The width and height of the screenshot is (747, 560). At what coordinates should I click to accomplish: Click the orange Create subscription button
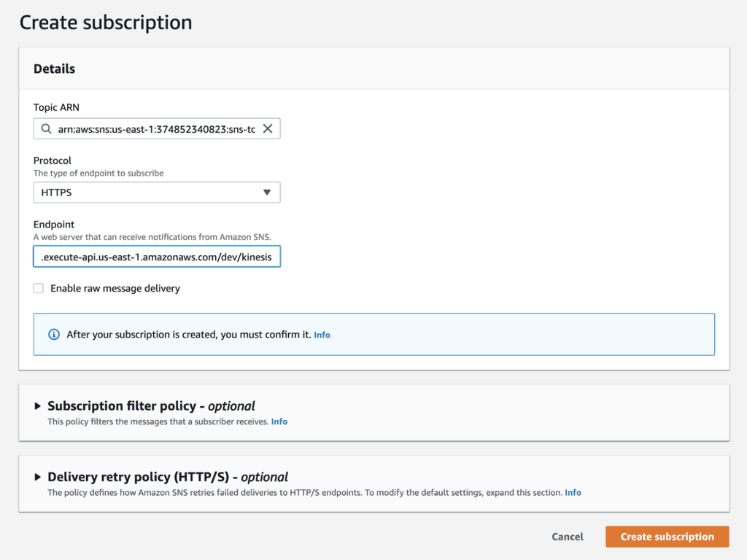tap(667, 537)
